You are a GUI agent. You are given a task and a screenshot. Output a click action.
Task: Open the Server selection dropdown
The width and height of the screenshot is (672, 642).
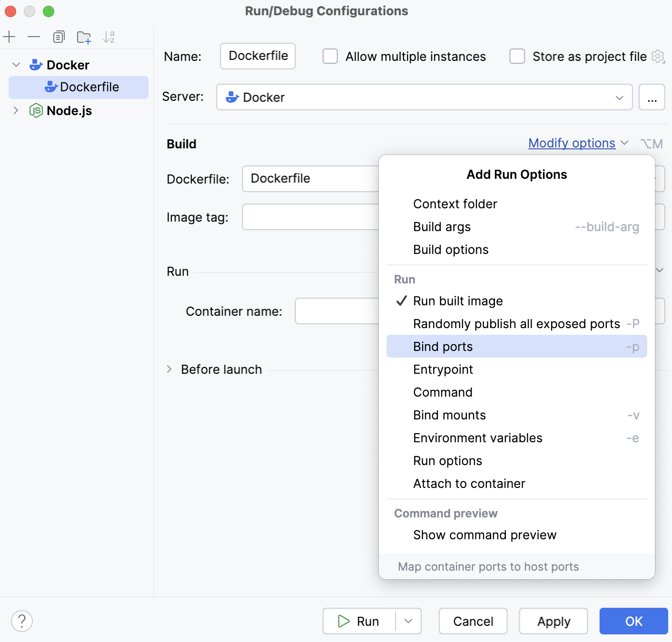click(x=619, y=97)
